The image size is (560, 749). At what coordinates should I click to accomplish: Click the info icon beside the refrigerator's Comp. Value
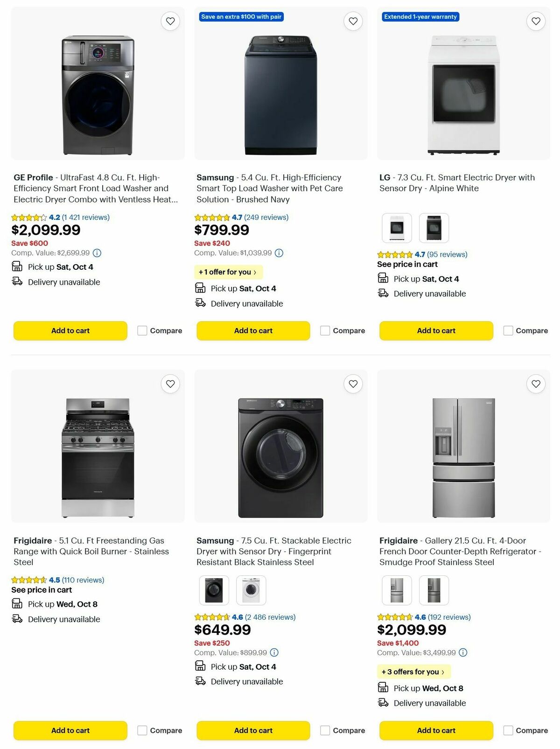point(463,652)
